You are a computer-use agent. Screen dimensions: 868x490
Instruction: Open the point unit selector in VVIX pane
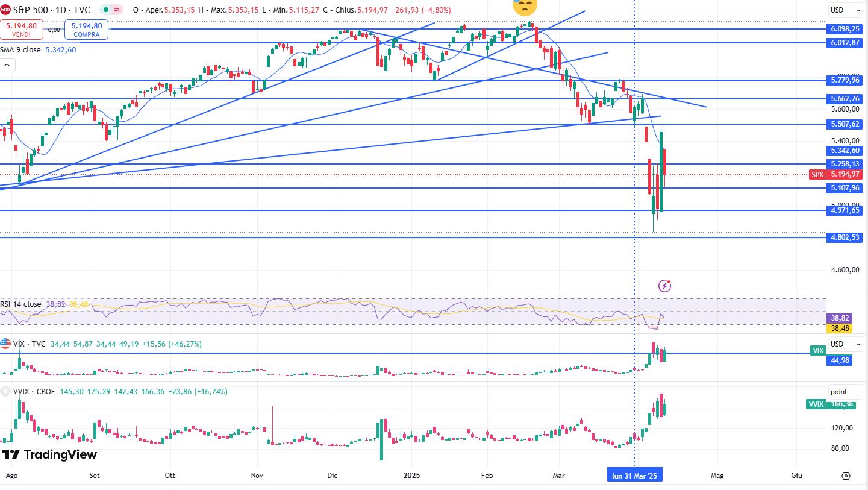pos(846,391)
